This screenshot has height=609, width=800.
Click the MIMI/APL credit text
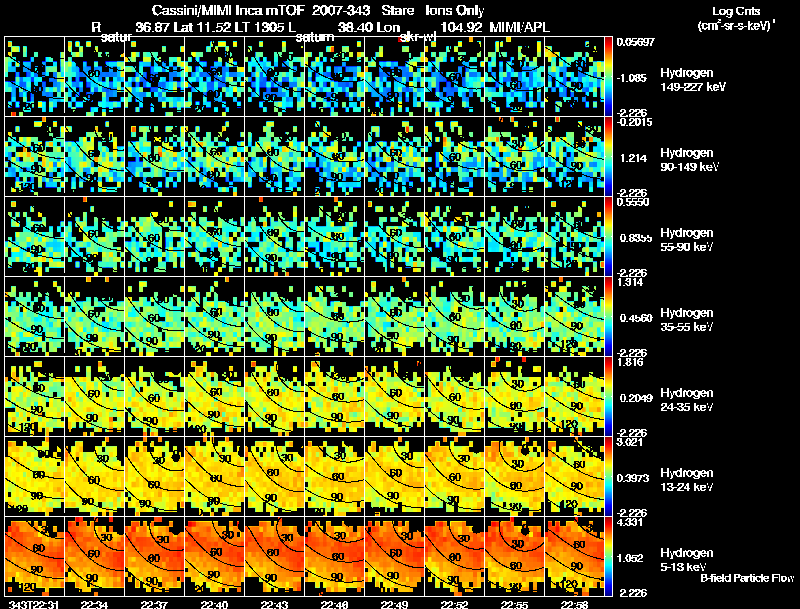click(520, 27)
